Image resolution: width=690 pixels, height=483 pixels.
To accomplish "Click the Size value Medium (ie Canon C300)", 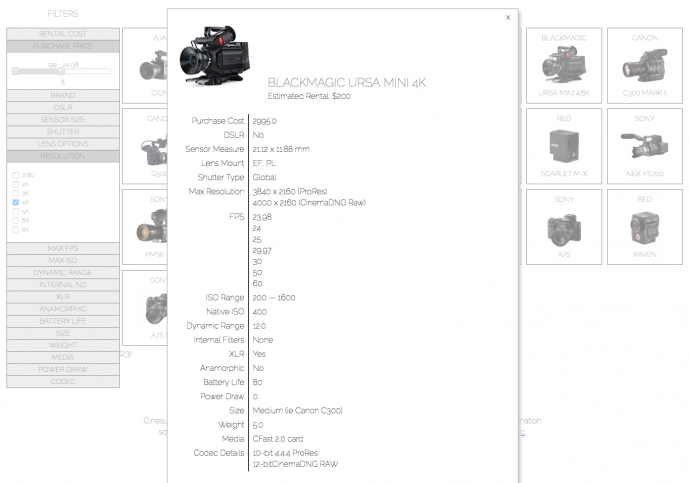I will point(297,410).
